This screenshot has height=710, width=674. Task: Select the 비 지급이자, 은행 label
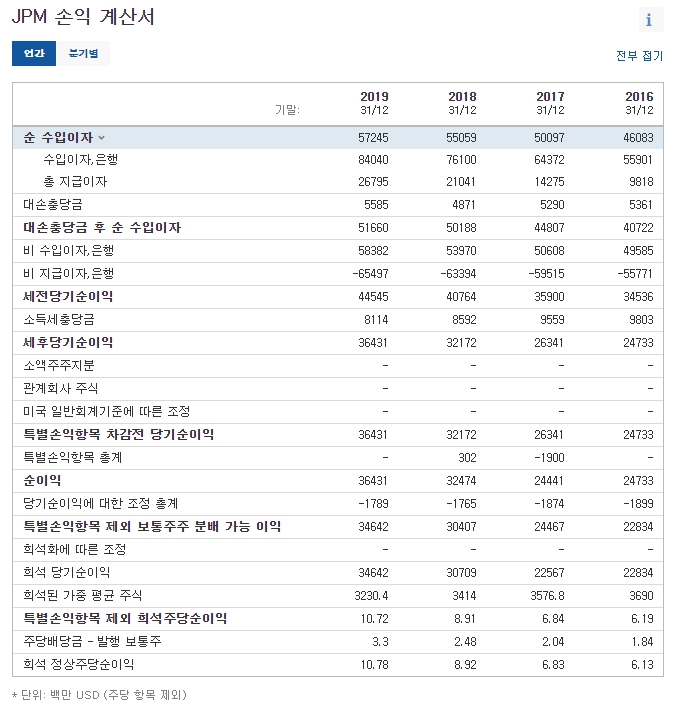[x=68, y=273]
